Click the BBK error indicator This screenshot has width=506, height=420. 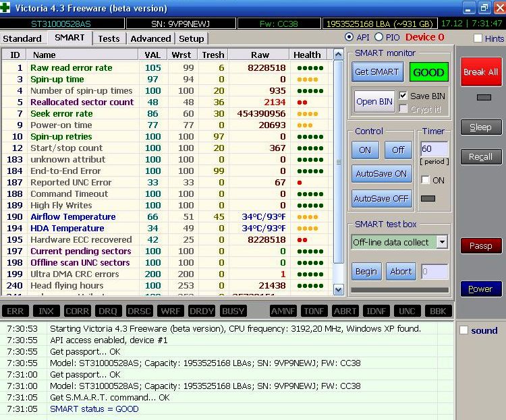[x=438, y=311]
